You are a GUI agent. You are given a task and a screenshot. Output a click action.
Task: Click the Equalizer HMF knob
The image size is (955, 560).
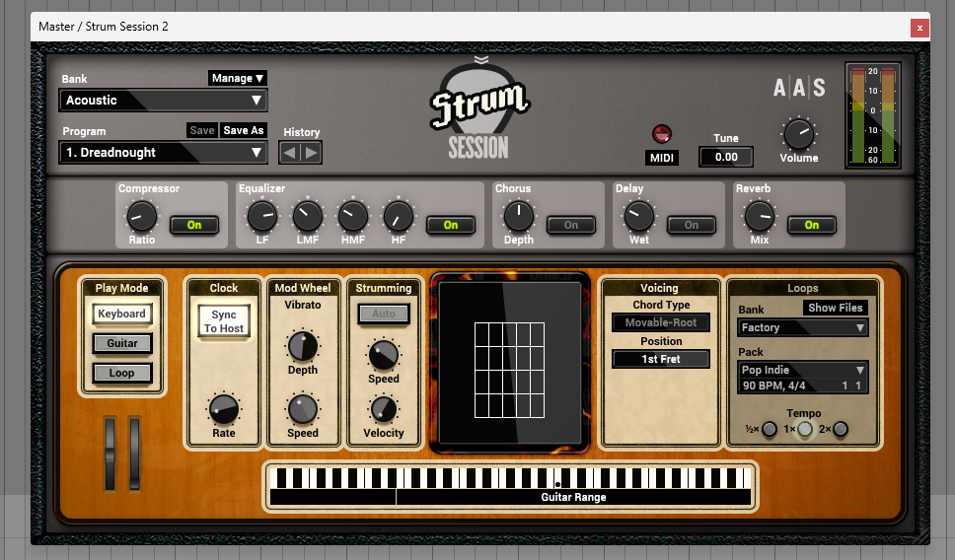pyautogui.click(x=352, y=217)
